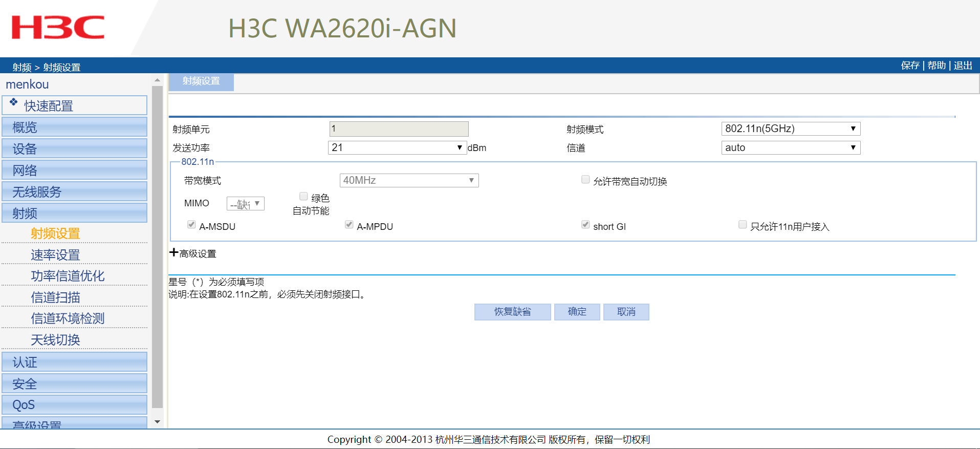Click the 射频 breadcrumb text
This screenshot has width=980, height=449.
[x=22, y=67]
